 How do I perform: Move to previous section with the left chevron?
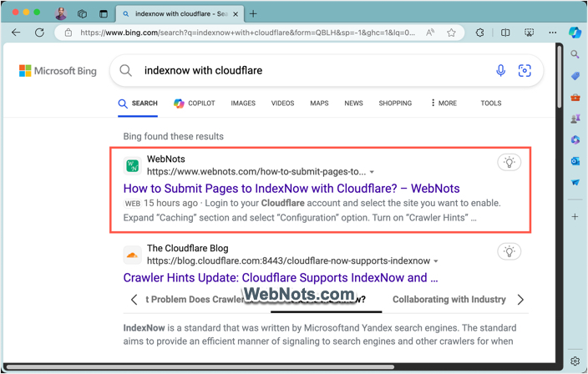(x=134, y=300)
